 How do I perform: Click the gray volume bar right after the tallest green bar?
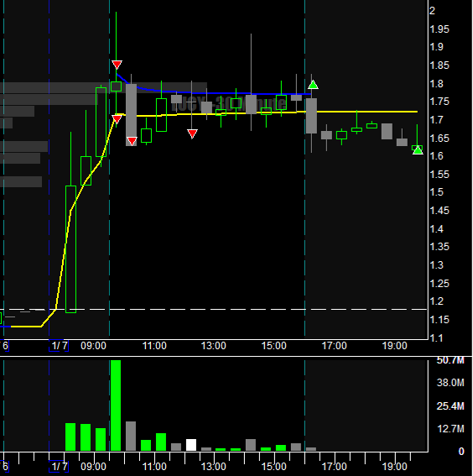(131, 436)
